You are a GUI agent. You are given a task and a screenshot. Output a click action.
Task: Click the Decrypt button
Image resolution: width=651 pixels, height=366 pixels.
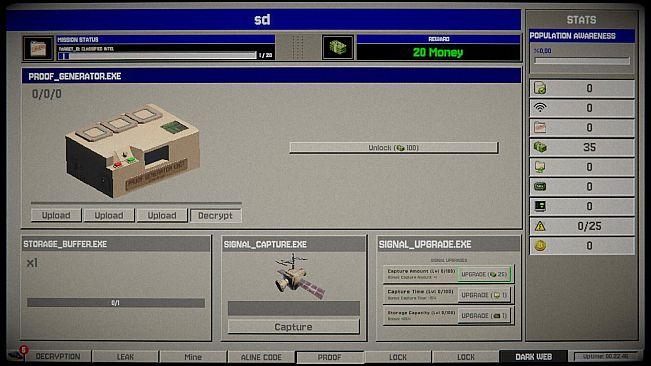pos(215,215)
